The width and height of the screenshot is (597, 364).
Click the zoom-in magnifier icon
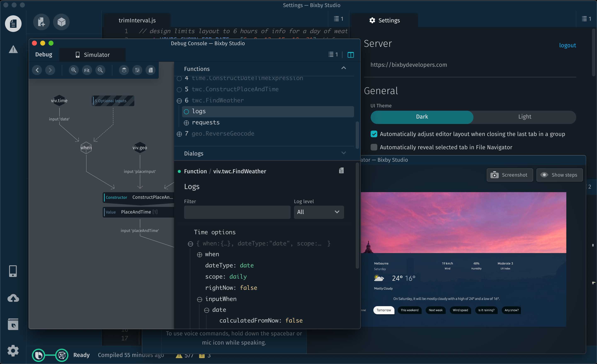pyautogui.click(x=73, y=70)
